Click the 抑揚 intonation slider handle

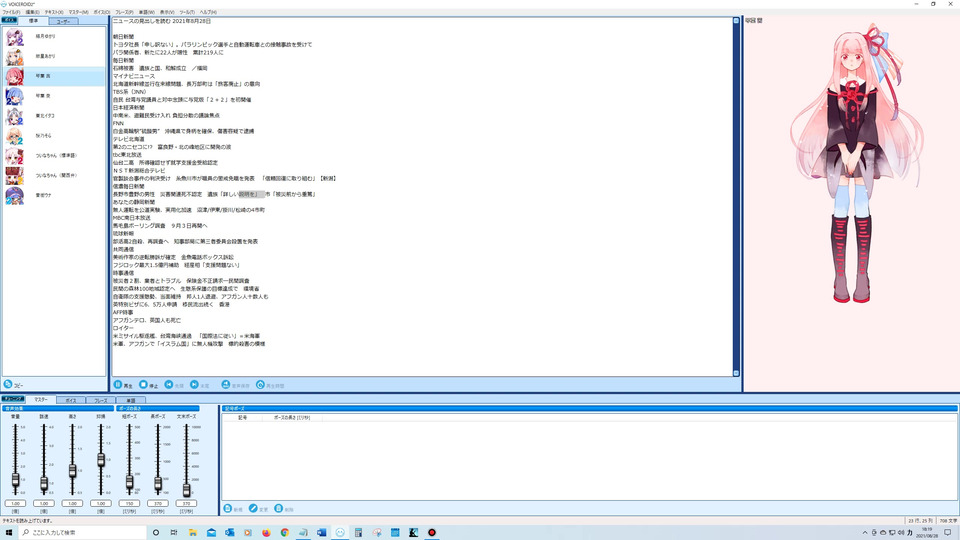coord(101,460)
